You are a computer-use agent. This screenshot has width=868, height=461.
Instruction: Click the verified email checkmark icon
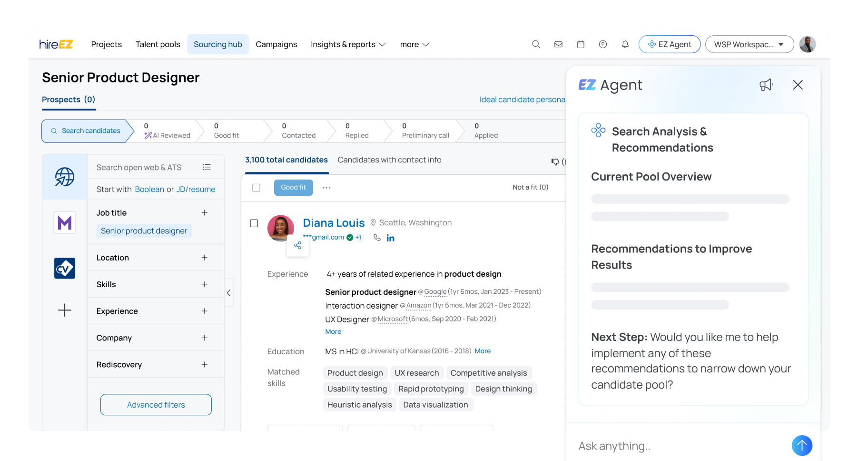(x=350, y=237)
